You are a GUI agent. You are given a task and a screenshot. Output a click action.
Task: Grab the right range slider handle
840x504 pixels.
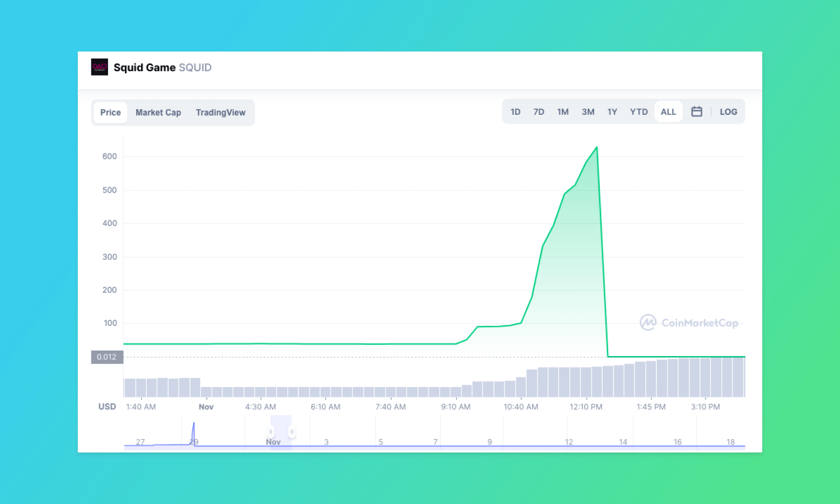(292, 432)
